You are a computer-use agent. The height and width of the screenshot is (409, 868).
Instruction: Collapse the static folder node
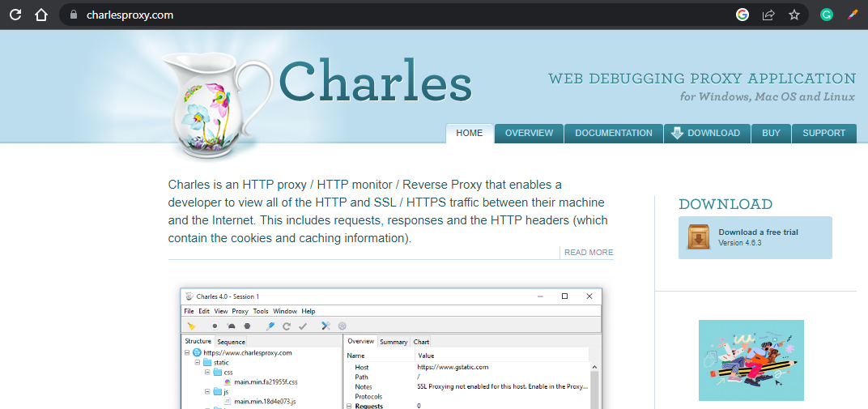tap(198, 363)
